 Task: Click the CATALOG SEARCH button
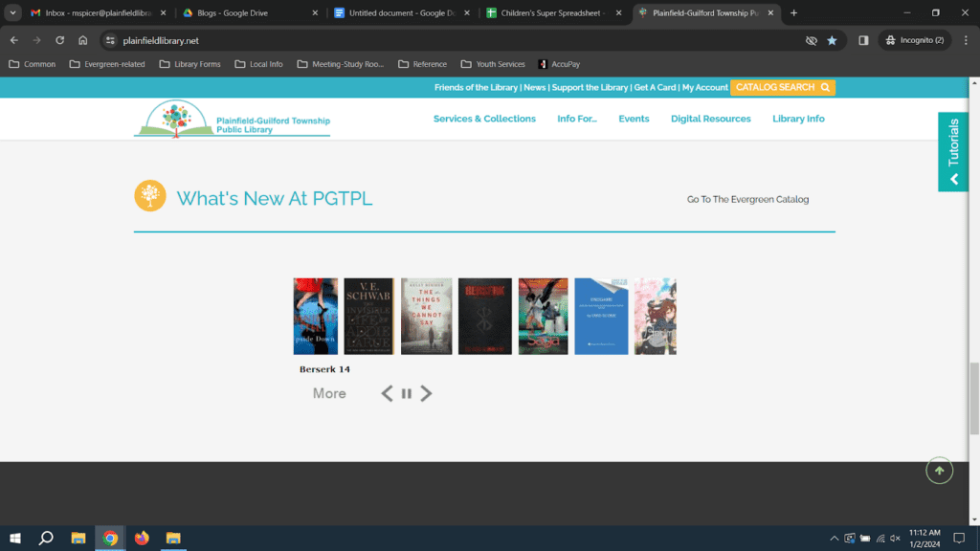tap(783, 87)
